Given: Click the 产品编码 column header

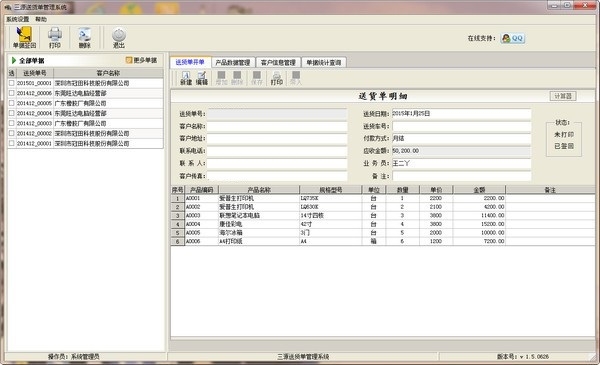Looking at the screenshot, I should [202, 190].
